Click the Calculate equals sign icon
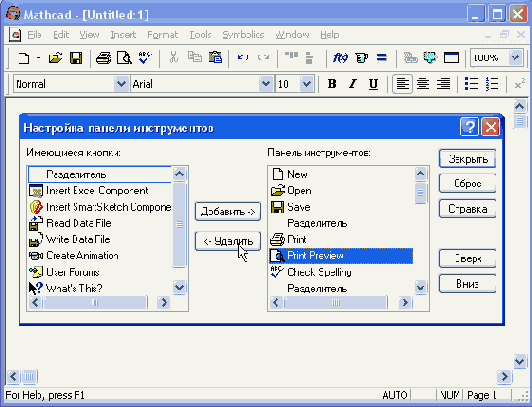Image resolution: width=532 pixels, height=407 pixels. click(382, 57)
